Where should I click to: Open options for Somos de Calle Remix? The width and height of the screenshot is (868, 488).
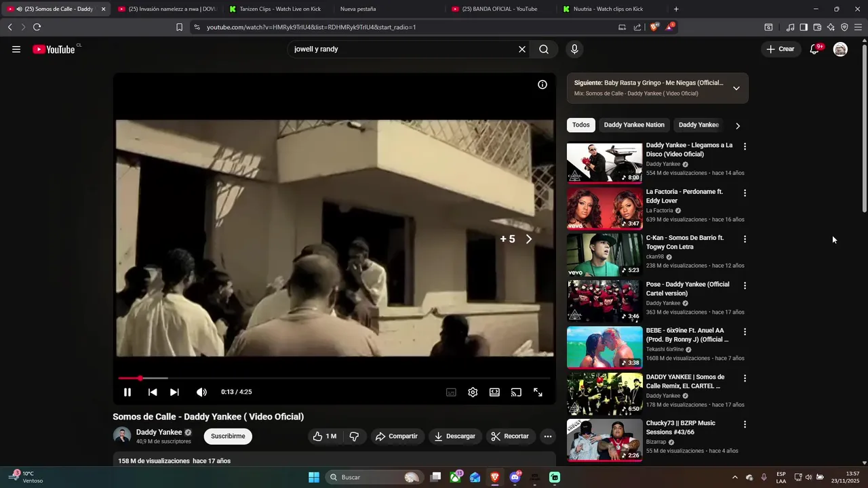tap(745, 378)
